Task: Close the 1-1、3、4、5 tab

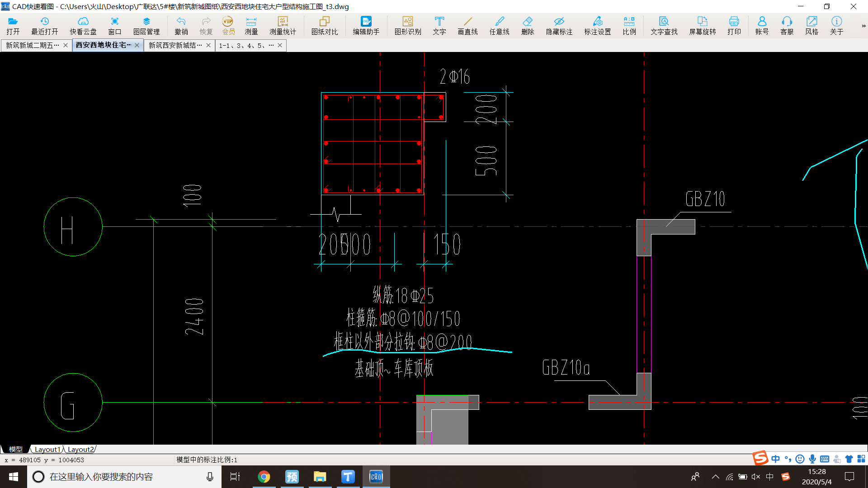Action: 280,45
